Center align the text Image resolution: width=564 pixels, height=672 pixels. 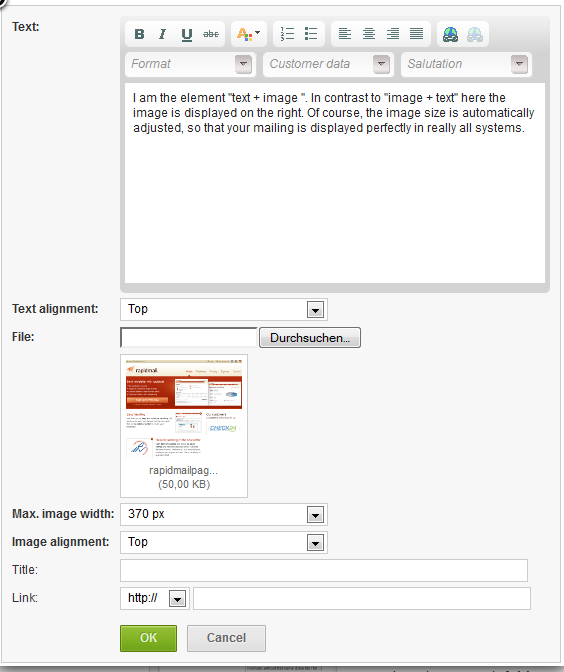369,34
